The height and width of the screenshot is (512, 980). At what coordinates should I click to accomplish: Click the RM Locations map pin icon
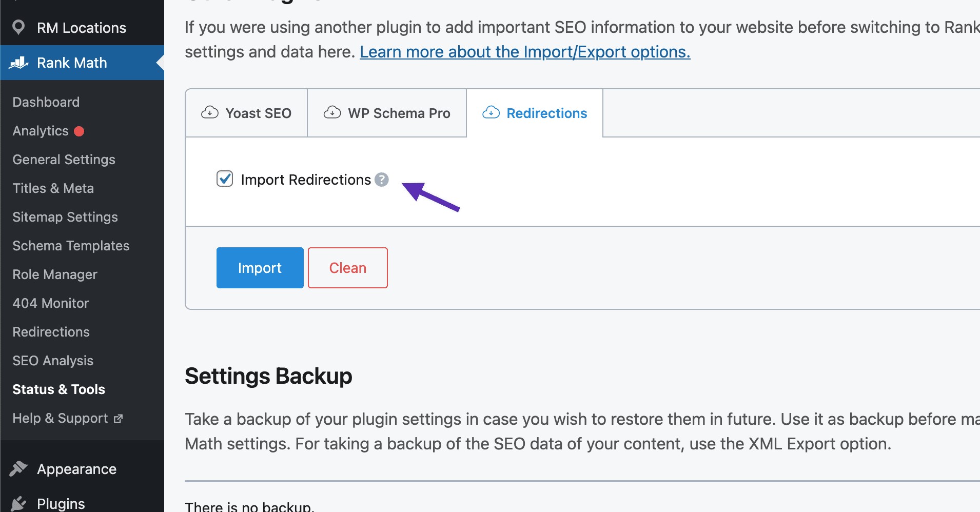18,27
